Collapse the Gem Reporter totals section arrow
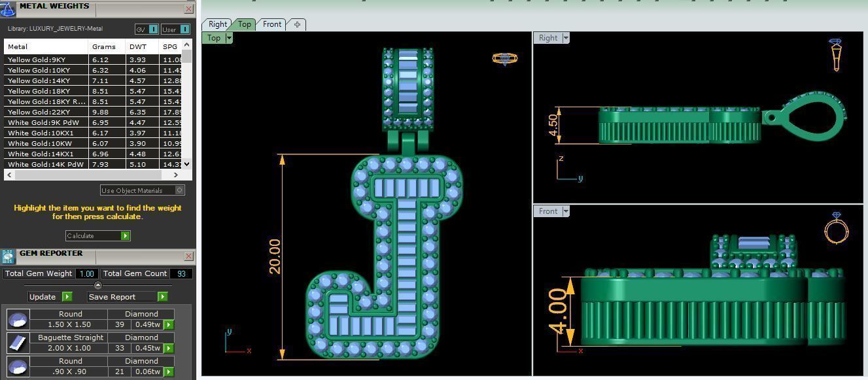The height and width of the screenshot is (380, 868). (98, 285)
